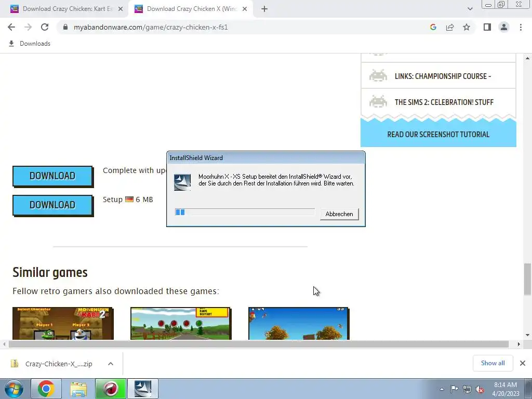The width and height of the screenshot is (532, 399).
Task: Reload the current page
Action: 45,27
